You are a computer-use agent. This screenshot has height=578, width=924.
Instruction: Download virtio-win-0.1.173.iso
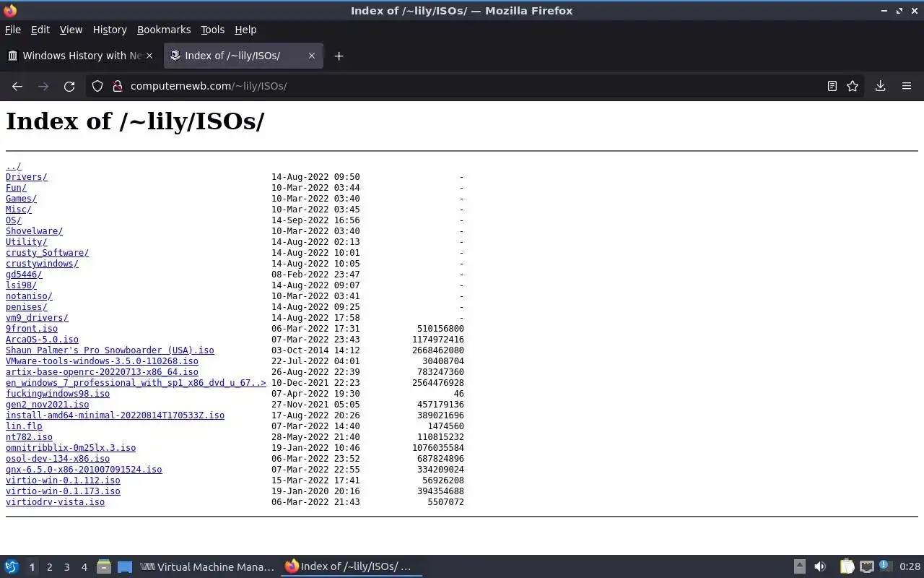click(63, 491)
